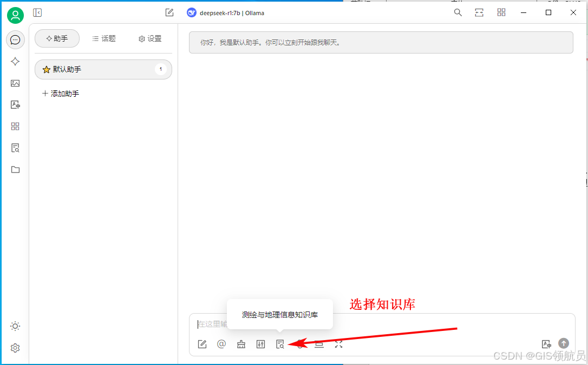Choose 测绘与地理信息知识库 from the popup
The height and width of the screenshot is (365, 588).
[x=280, y=315]
